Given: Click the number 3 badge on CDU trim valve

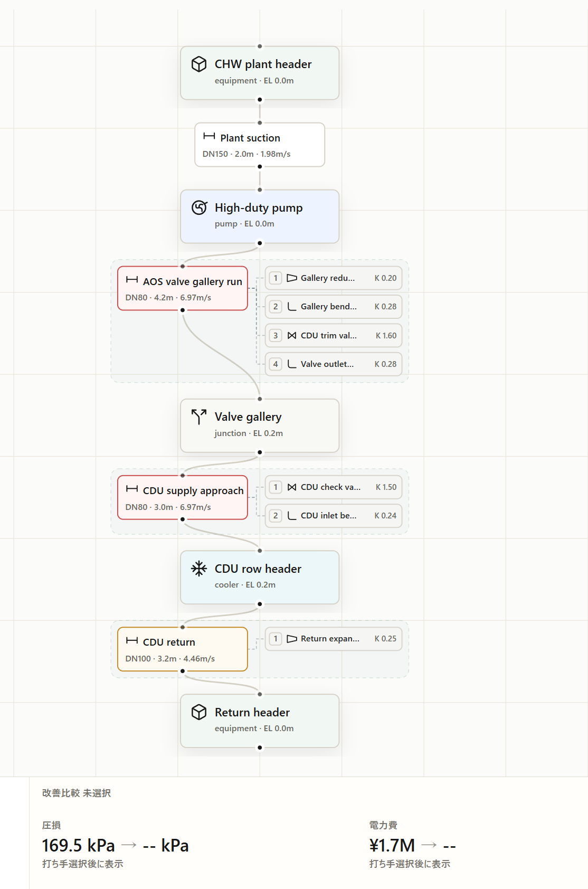Looking at the screenshot, I should pyautogui.click(x=276, y=335).
